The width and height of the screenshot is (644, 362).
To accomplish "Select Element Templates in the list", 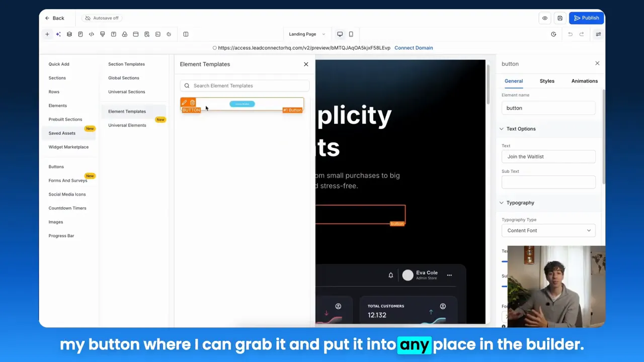I will point(127,111).
